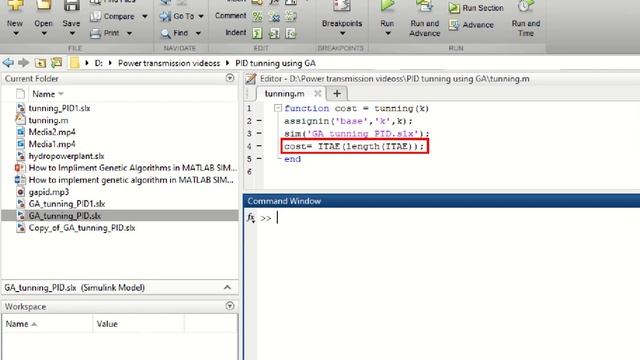Click 'PID tunning using GA' path segment
This screenshot has width=640, height=360.
276,63
